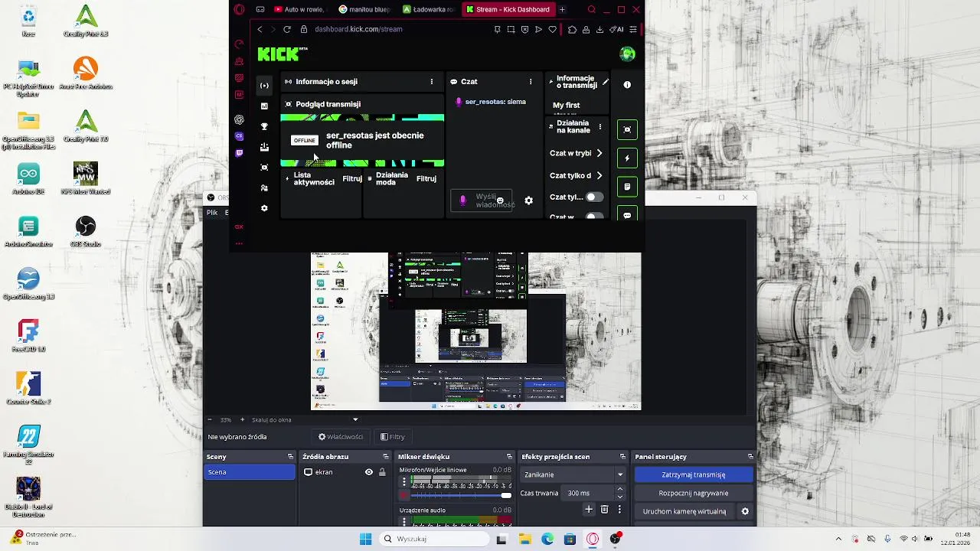
Task: Click Właściwości button in OBS
Action: click(x=341, y=436)
